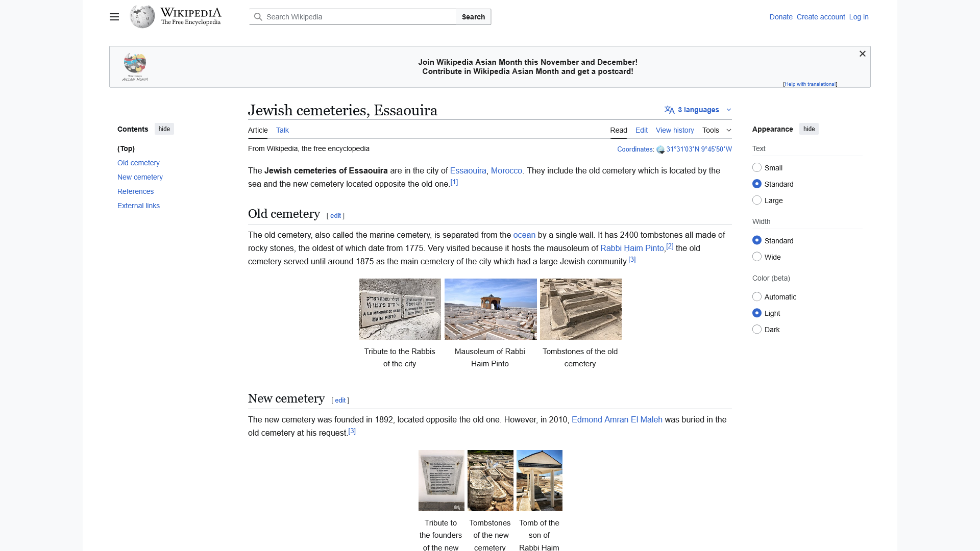The height and width of the screenshot is (551, 980).
Task: Open the 3 languages dropdown
Action: [698, 110]
